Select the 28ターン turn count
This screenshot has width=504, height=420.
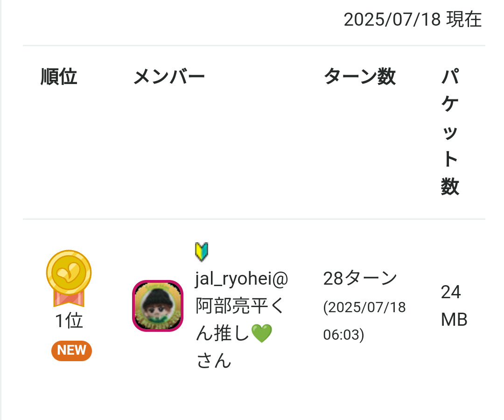[x=360, y=279]
